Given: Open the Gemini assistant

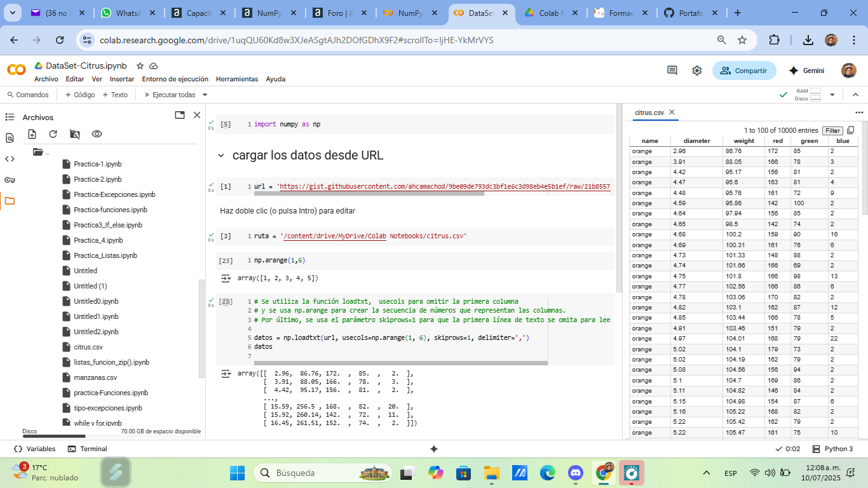Looking at the screenshot, I should (806, 71).
